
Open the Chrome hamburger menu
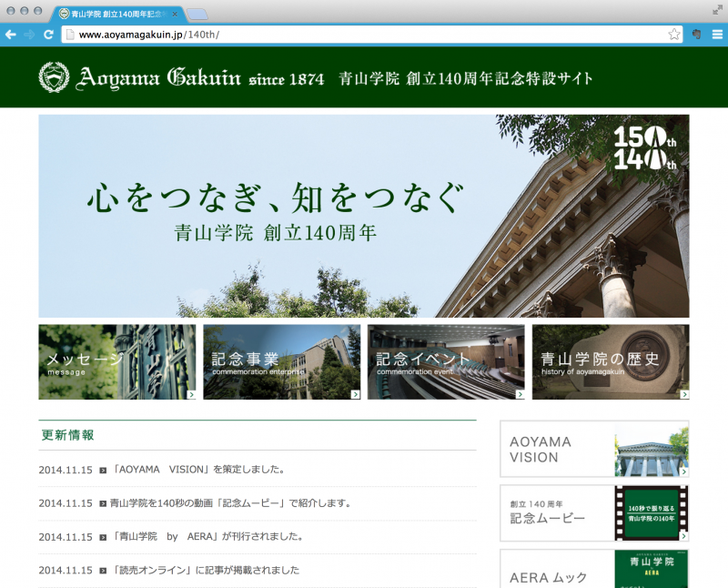717,35
